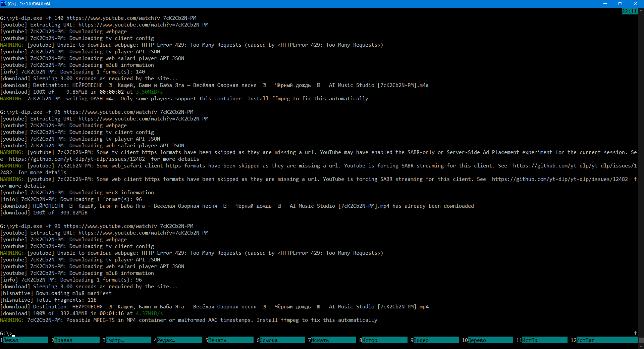Select 3 Смотр... in the key bar

point(128,340)
